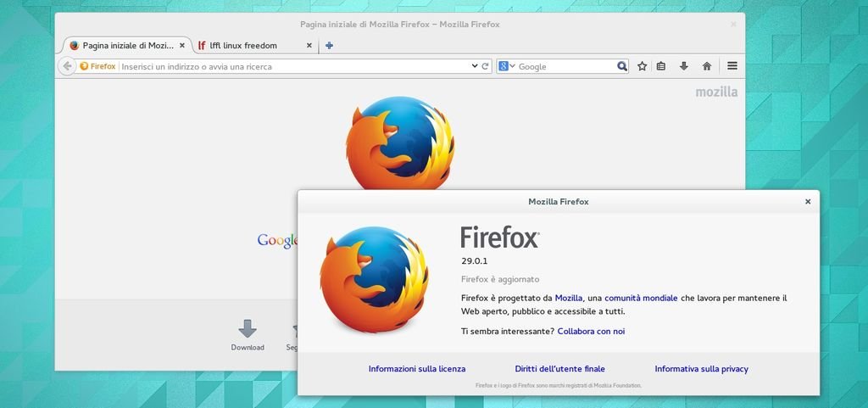The width and height of the screenshot is (868, 408).
Task: Switch to Pagina iniziale di Mozilla tab
Action: (x=127, y=46)
